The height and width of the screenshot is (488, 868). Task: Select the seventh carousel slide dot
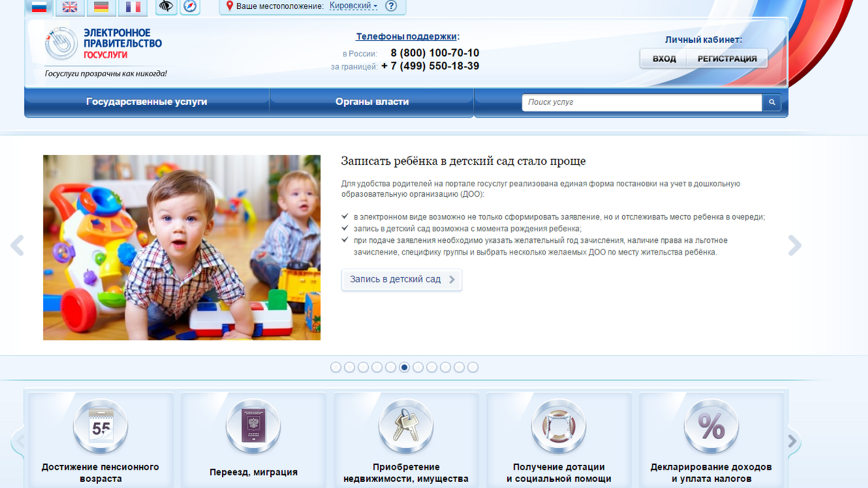pyautogui.click(x=418, y=368)
